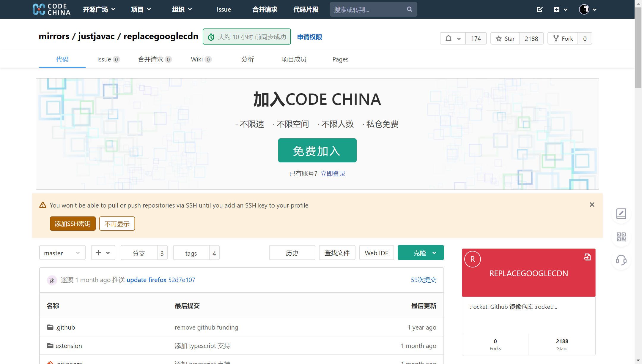Click the sync success clock badge

[x=247, y=37]
